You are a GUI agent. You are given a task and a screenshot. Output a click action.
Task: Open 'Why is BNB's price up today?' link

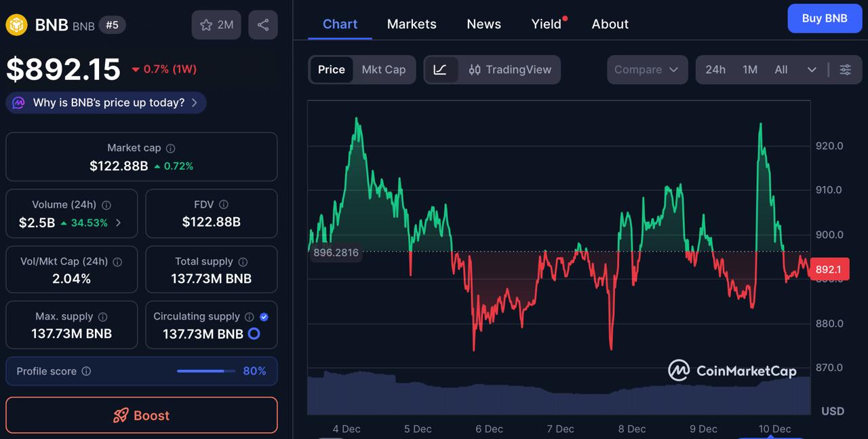[x=105, y=102]
